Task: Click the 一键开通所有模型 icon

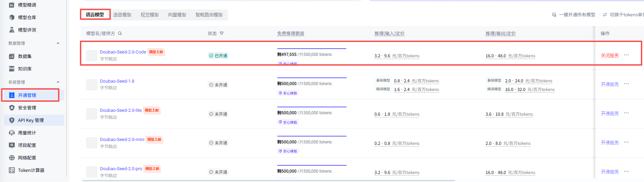Action: coord(554,15)
